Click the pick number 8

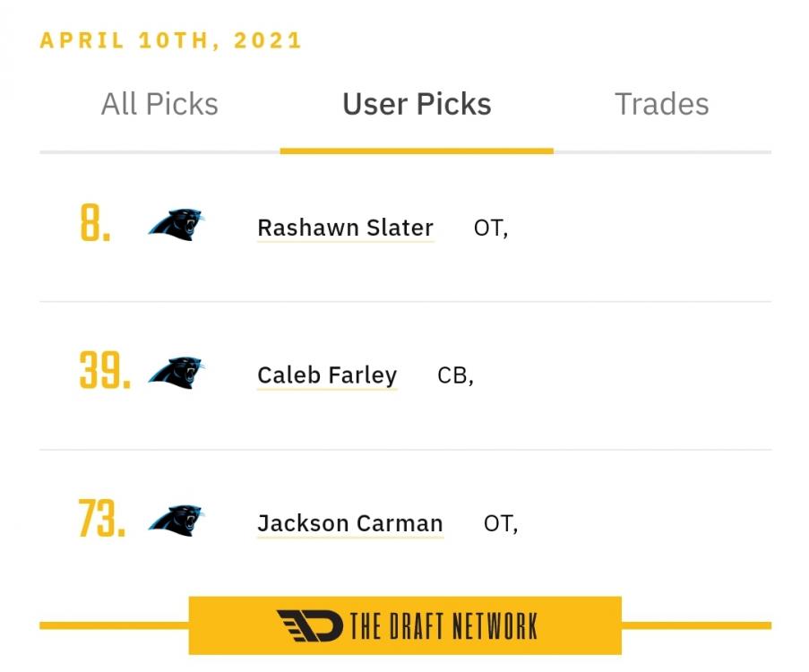click(96, 225)
